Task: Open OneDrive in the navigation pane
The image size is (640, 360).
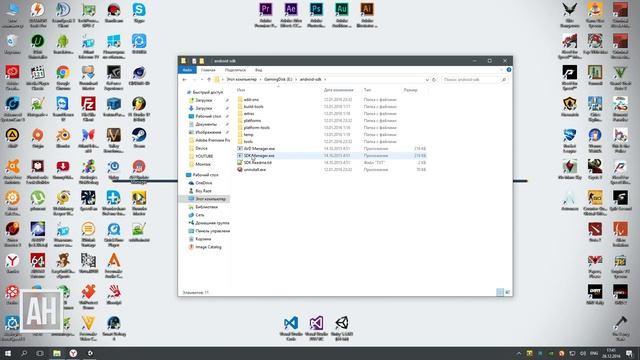Action: 204,183
